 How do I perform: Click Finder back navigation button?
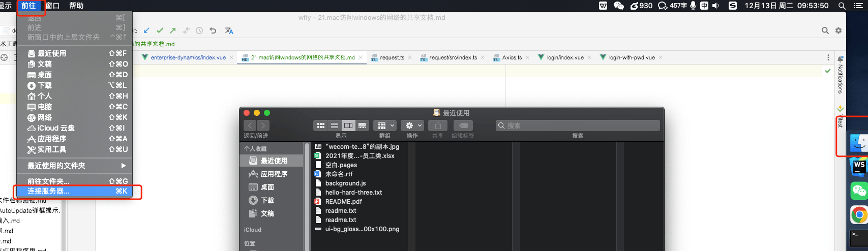coord(250,125)
